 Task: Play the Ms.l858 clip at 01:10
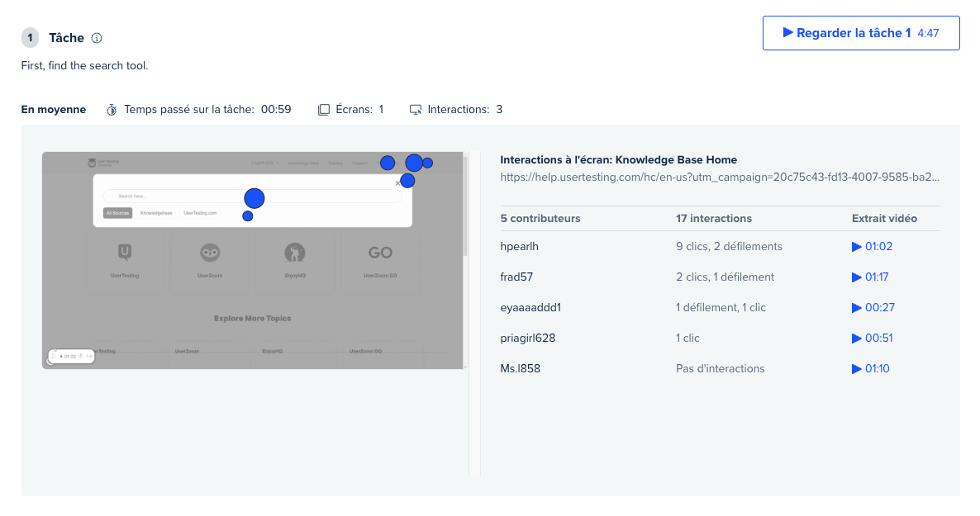(871, 368)
